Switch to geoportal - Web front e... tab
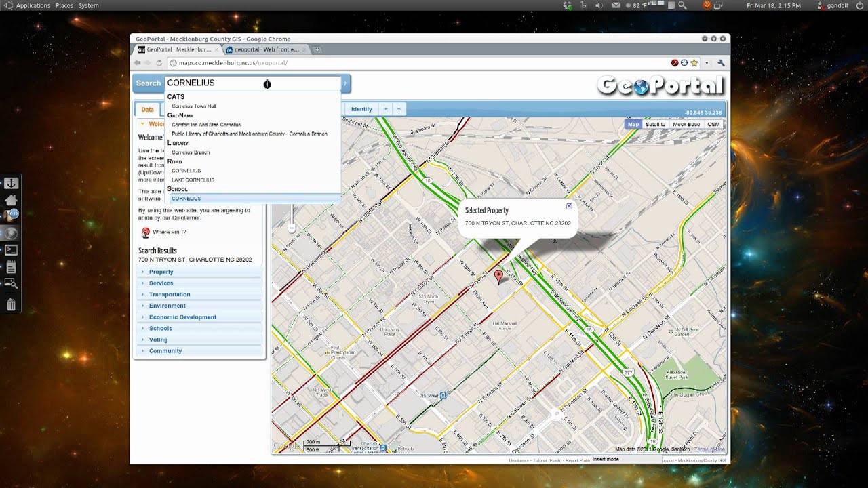The height and width of the screenshot is (488, 868). (x=266, y=49)
